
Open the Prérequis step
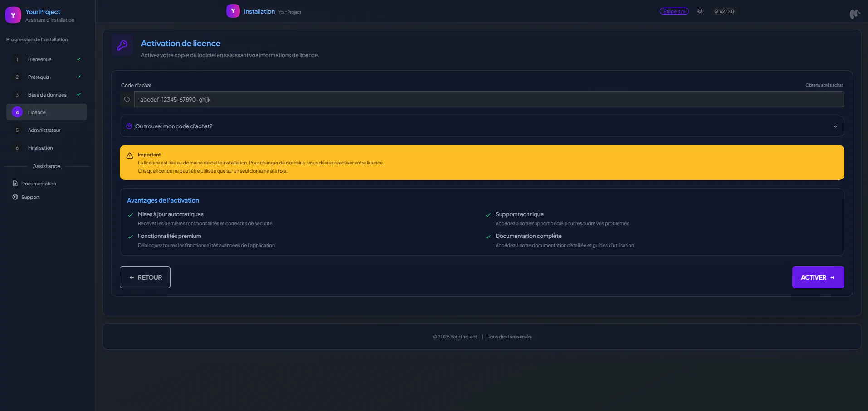[x=39, y=77]
